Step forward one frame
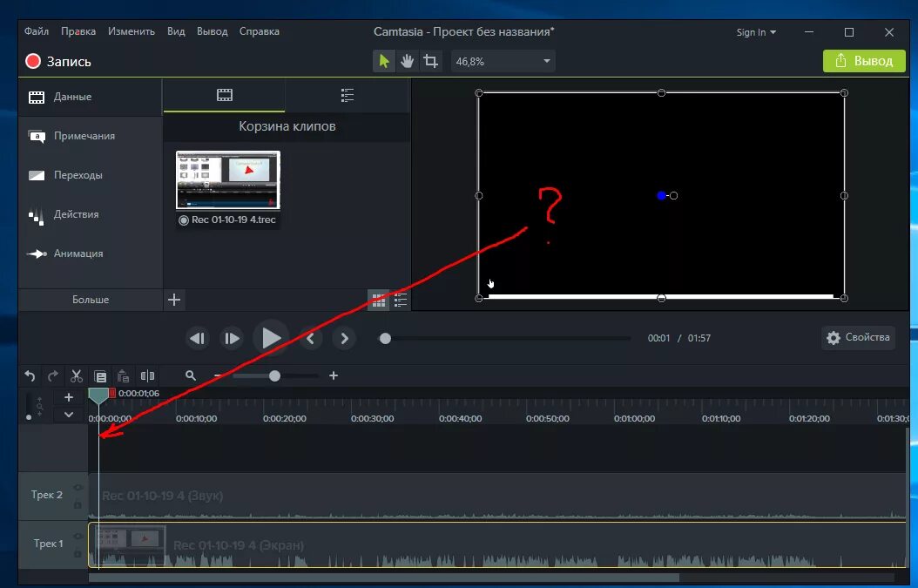 tap(232, 339)
